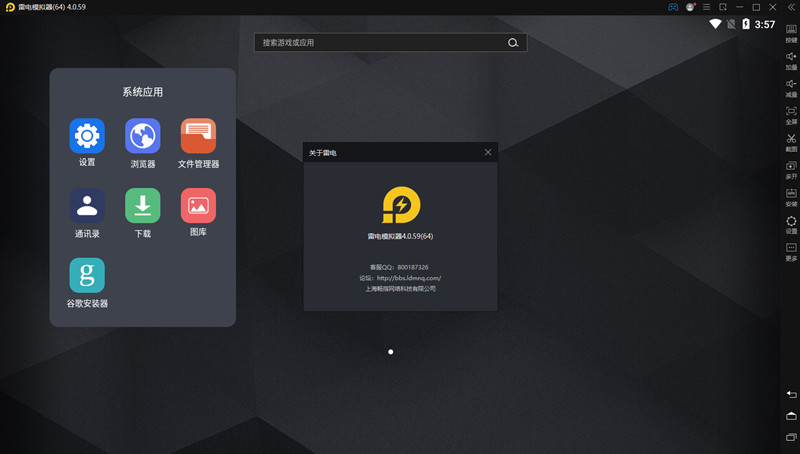Click the no-SIM status icon
800x454 pixels.
pyautogui.click(x=731, y=24)
